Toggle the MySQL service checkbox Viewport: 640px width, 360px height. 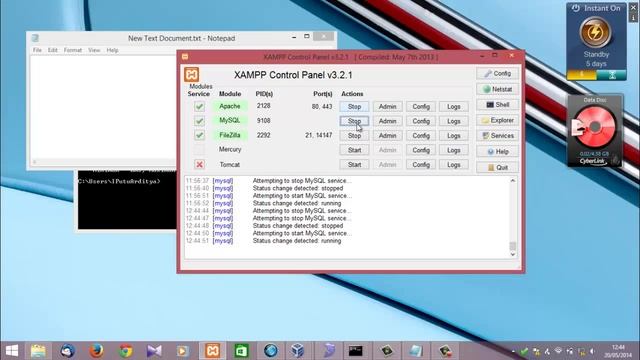[x=199, y=121]
